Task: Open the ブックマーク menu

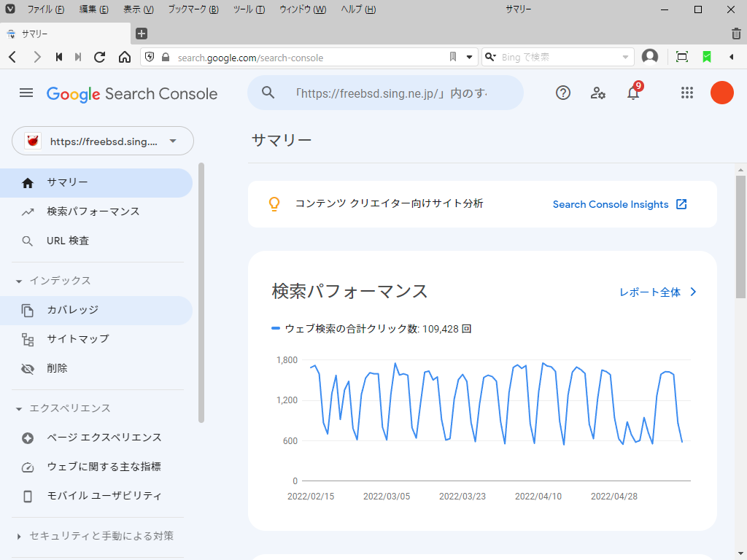Action: point(193,9)
